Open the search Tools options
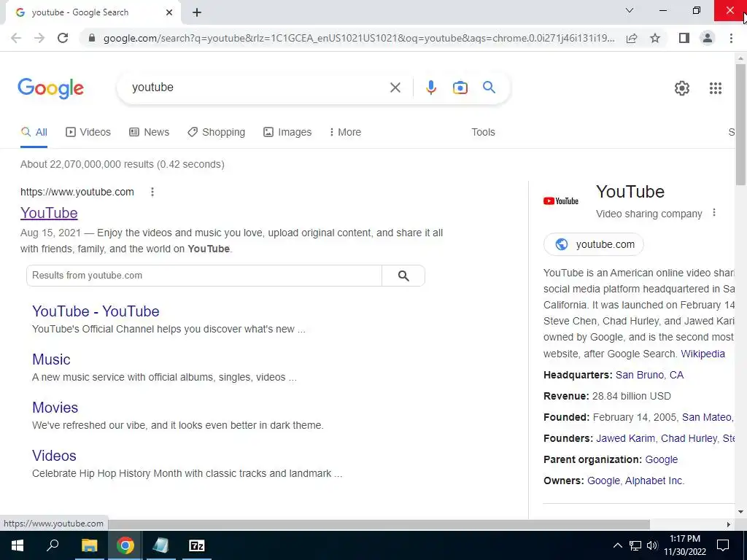This screenshot has width=747, height=560. (483, 133)
